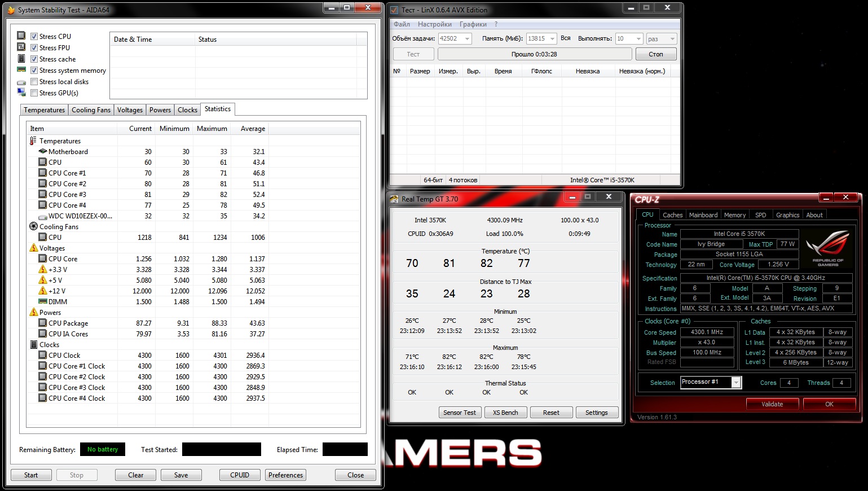Viewport: 868px width, 491px height.
Task: Click the LinX title bar checkbox icon
Action: point(394,10)
